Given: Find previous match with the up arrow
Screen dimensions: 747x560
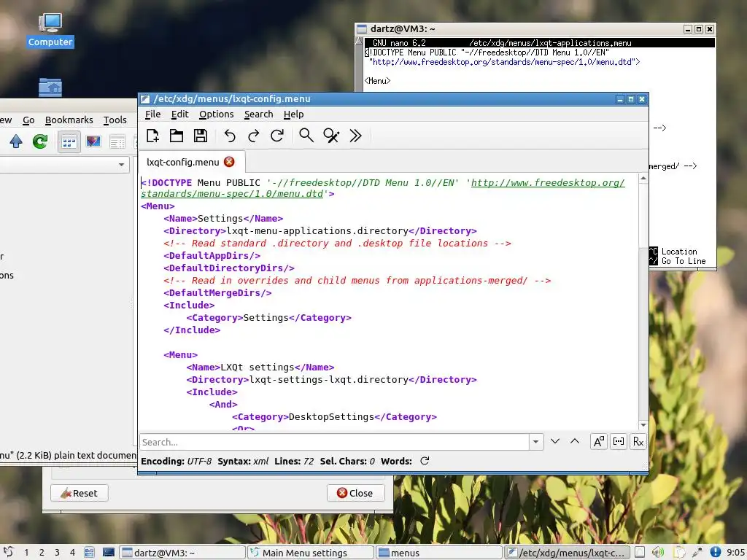Looking at the screenshot, I should [x=575, y=441].
